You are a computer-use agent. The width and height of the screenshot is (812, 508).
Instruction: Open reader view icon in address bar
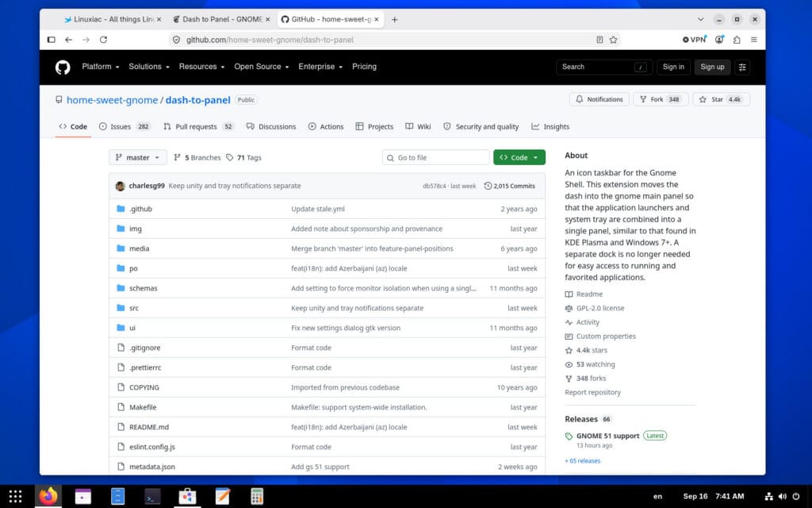point(599,40)
